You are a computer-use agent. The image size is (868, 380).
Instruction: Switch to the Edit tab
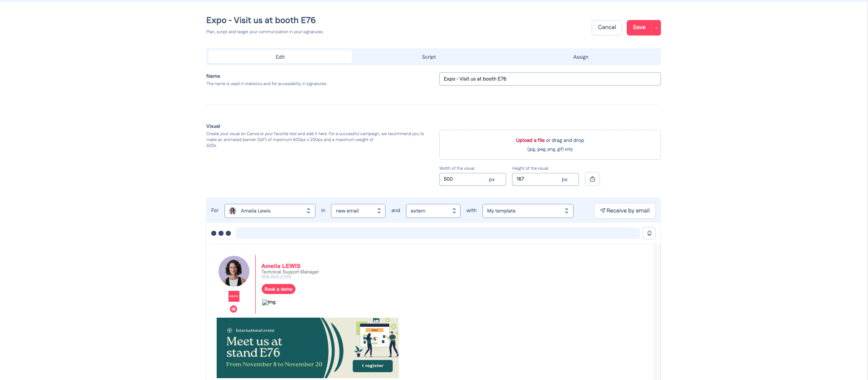[x=280, y=57]
